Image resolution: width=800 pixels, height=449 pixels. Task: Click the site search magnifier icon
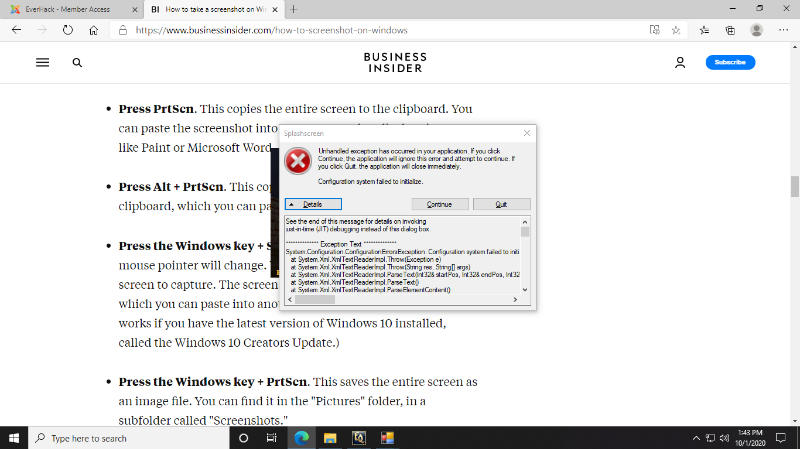[77, 62]
